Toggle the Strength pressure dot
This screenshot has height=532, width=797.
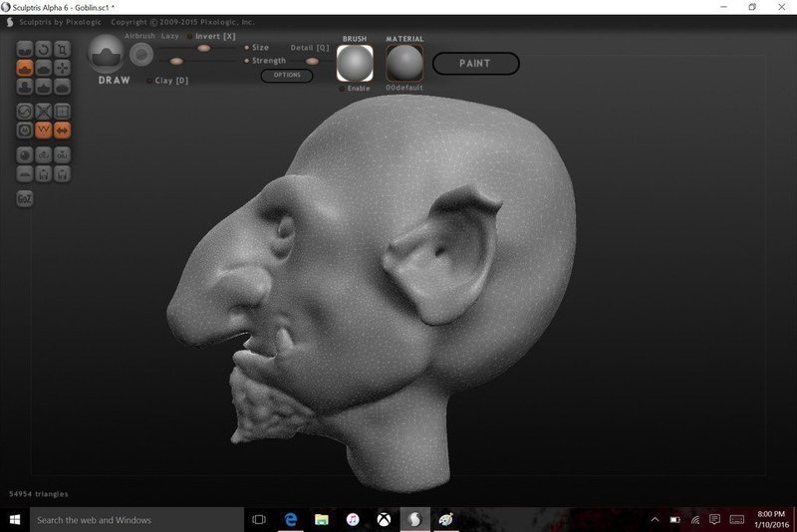tap(246, 61)
